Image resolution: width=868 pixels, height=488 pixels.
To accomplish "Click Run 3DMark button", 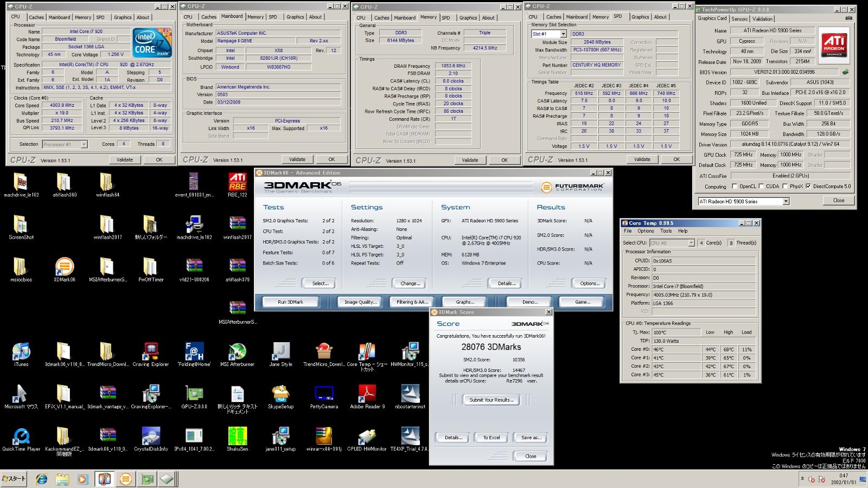I will tap(290, 302).
